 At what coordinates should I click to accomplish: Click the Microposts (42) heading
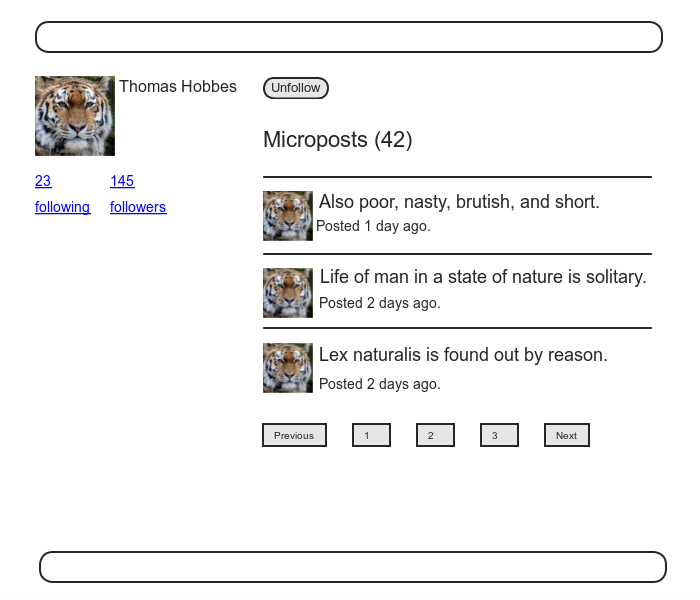[338, 140]
